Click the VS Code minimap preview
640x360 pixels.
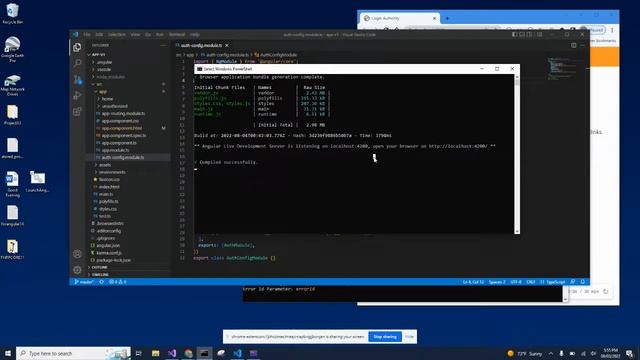click(562, 68)
